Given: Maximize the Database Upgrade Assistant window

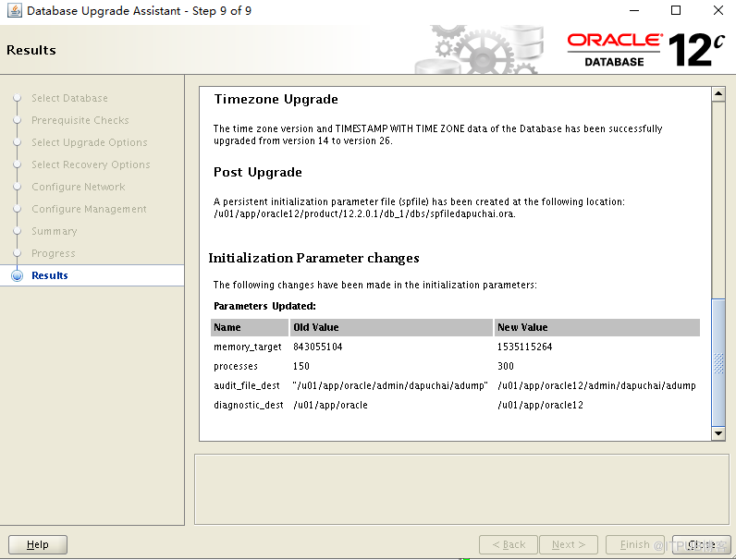Looking at the screenshot, I should 676,10.
